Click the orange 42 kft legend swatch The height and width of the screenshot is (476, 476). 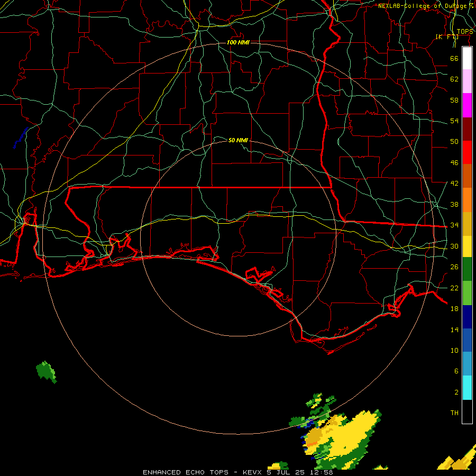[467, 200]
